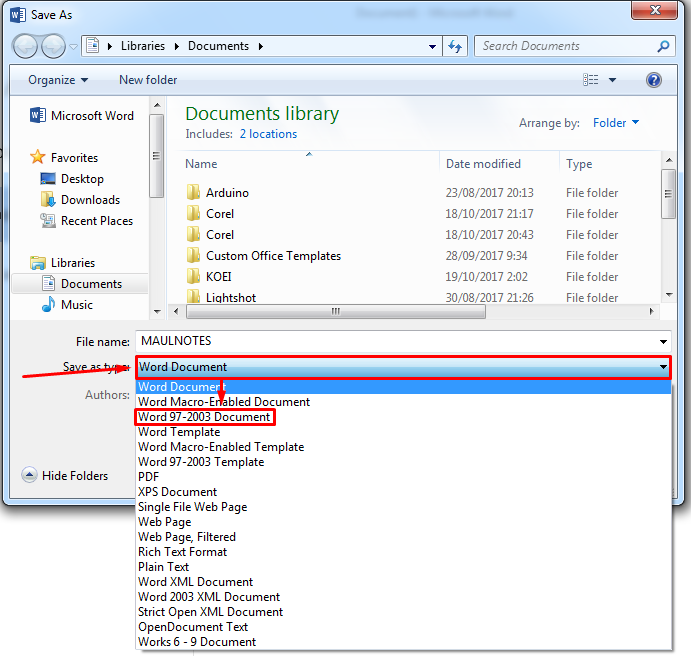The image size is (691, 656).
Task: Open the recent locations arrow beside Forward
Action: [74, 46]
